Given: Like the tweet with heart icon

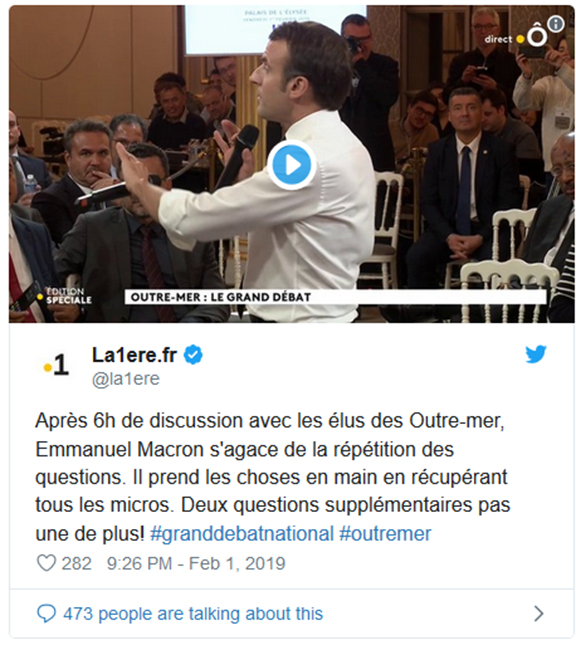Looking at the screenshot, I should click(x=46, y=563).
